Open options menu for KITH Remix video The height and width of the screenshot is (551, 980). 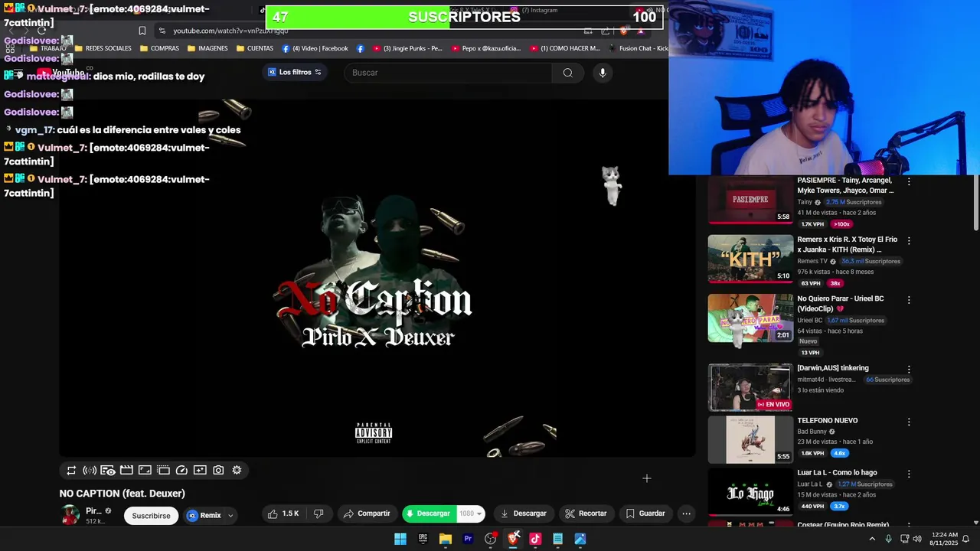click(909, 240)
